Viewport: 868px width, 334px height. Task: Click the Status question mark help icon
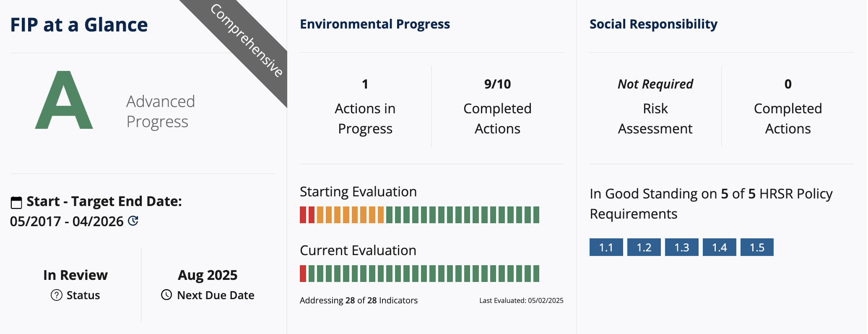pos(56,295)
